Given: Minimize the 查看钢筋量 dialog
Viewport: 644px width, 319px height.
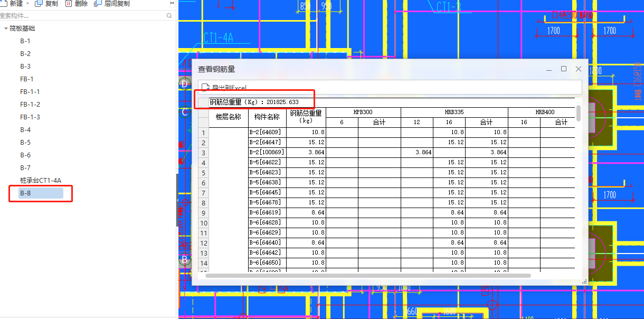Looking at the screenshot, I should (x=550, y=69).
